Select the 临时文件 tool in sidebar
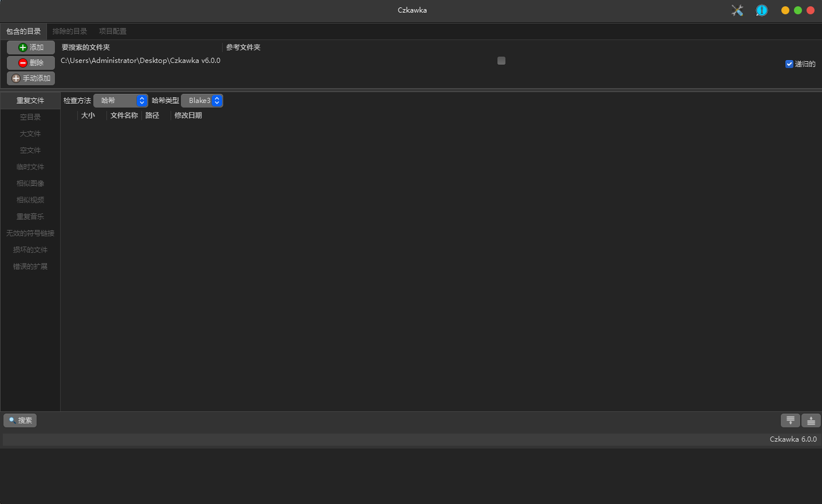The width and height of the screenshot is (822, 504). 30,167
